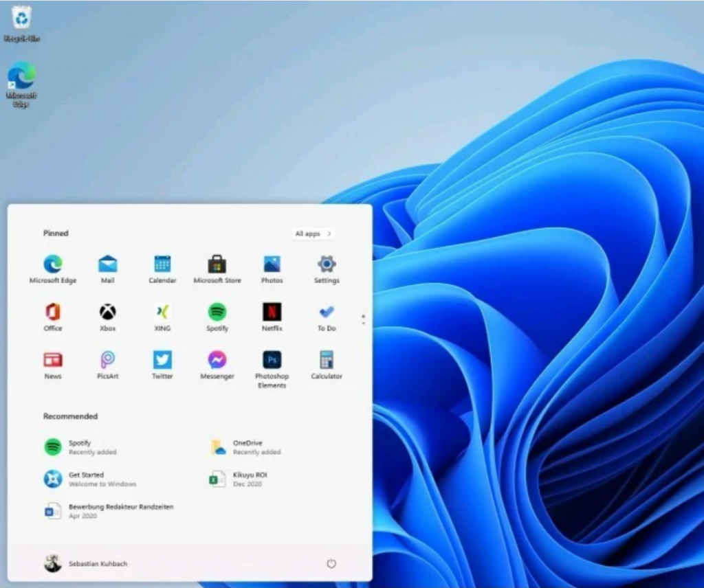Show All apps list
Screen dimensions: 704x588
313,234
